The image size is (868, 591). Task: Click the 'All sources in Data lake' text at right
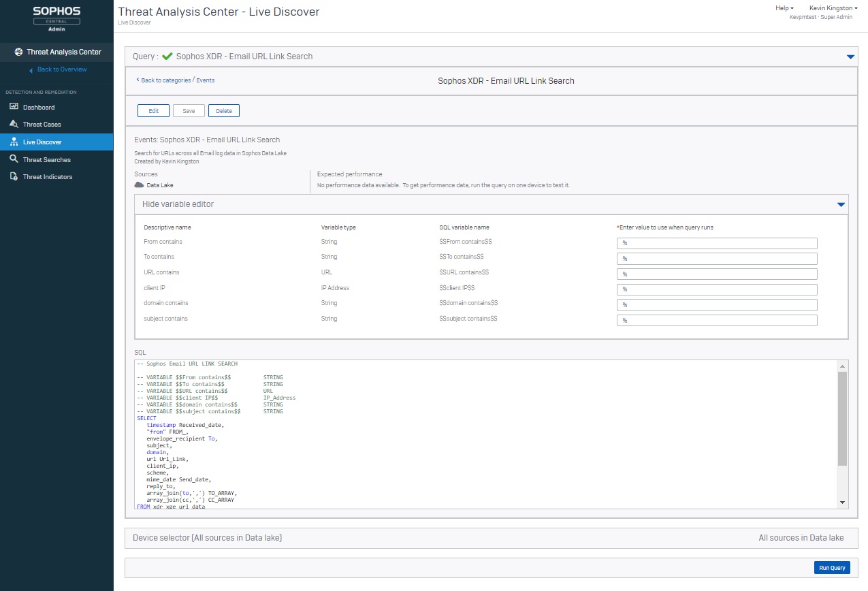click(x=801, y=538)
